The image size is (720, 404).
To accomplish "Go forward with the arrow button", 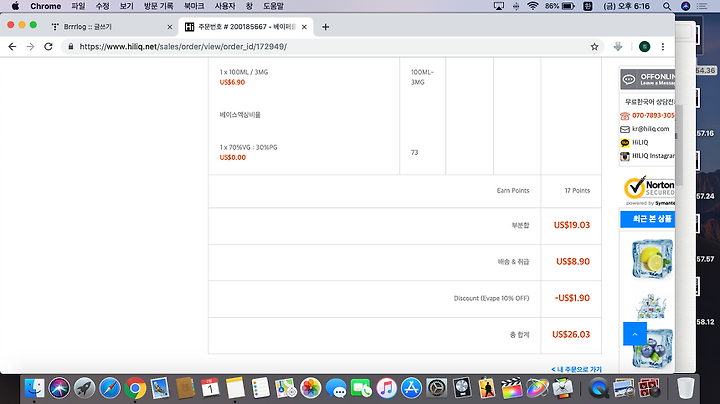I will pos(30,46).
